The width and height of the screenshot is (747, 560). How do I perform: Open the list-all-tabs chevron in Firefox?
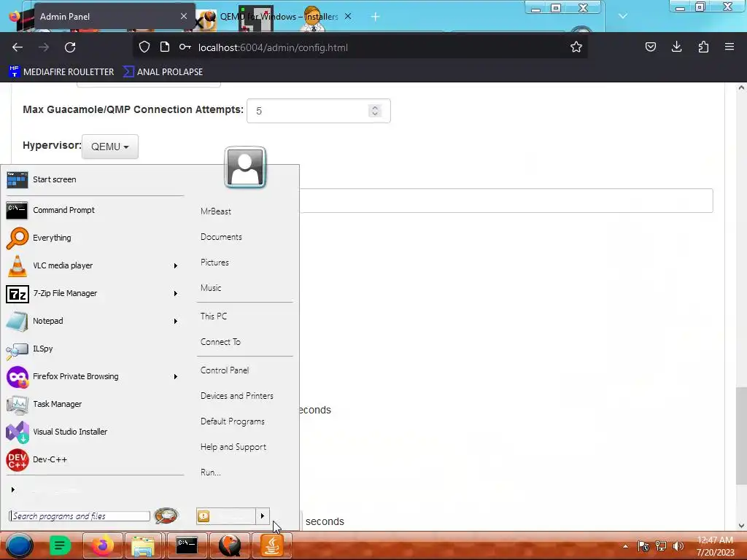pos(623,16)
